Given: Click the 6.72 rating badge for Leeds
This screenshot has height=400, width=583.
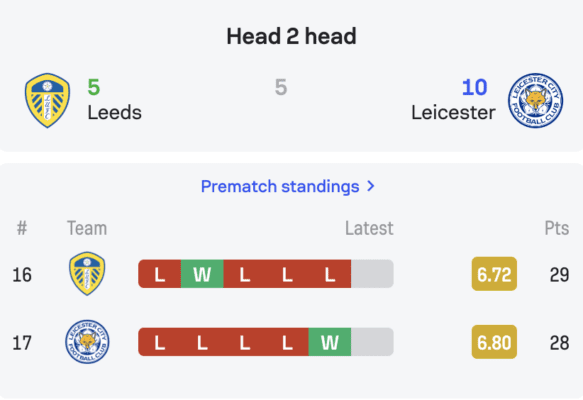Looking at the screenshot, I should (x=494, y=274).
